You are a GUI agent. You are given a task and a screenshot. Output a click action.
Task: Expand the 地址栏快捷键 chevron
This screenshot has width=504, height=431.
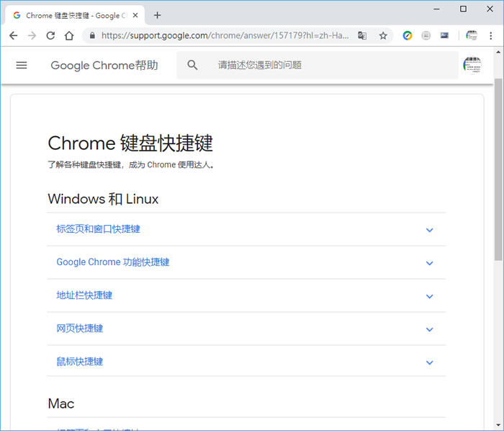tap(430, 296)
